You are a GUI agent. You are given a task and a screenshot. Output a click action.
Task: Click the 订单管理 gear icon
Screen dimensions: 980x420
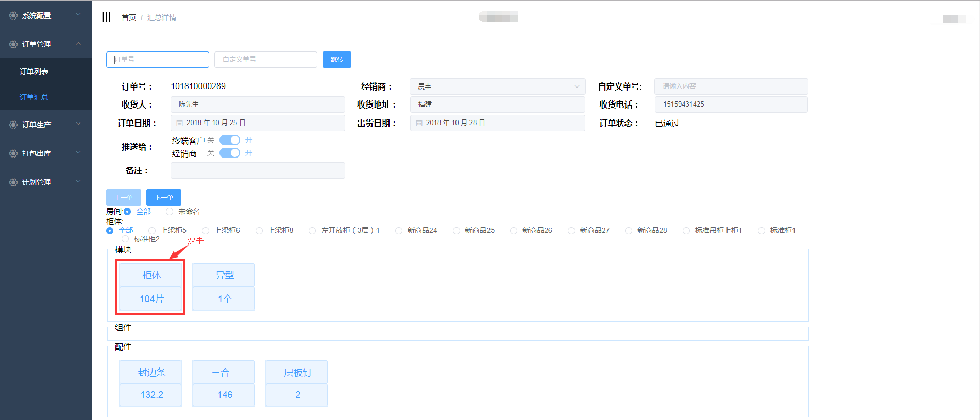13,44
